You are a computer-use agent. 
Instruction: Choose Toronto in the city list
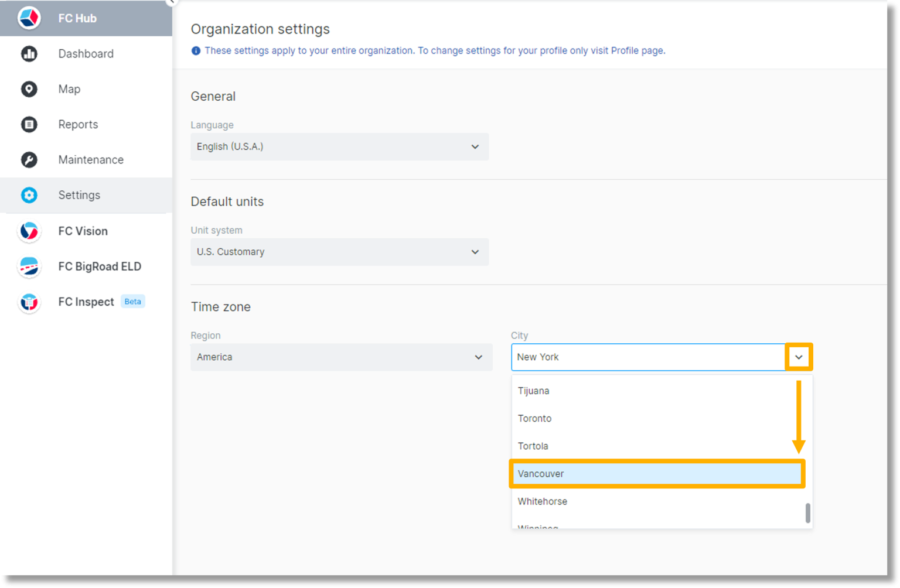[657, 418]
